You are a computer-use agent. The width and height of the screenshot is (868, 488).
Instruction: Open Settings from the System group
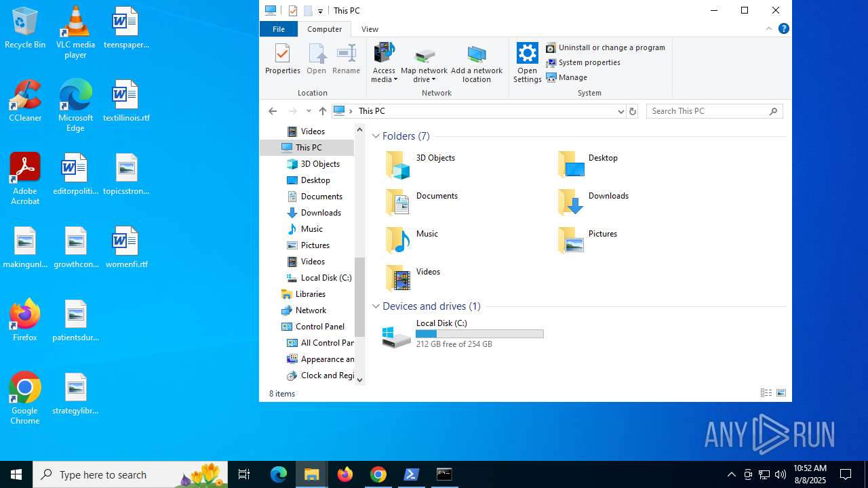tap(527, 62)
